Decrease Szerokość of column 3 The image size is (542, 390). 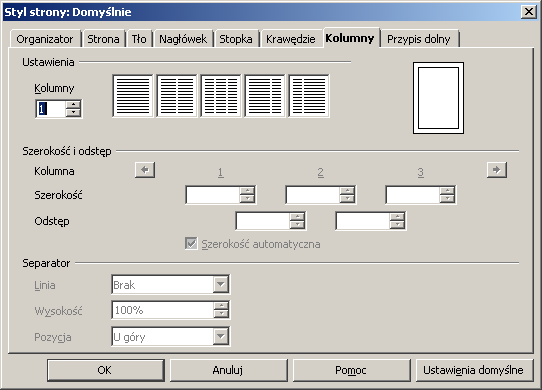click(447, 199)
